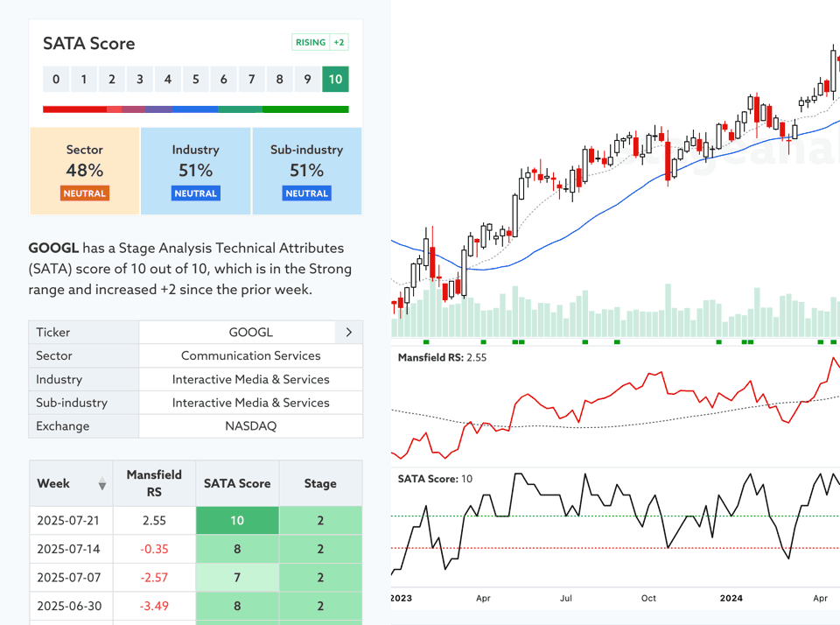Image resolution: width=840 pixels, height=625 pixels.
Task: Select the 2025-07-21 week row date
Action: [x=68, y=520]
